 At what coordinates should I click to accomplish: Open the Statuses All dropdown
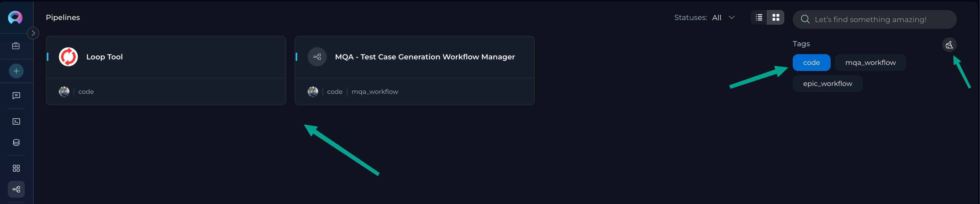click(x=705, y=18)
